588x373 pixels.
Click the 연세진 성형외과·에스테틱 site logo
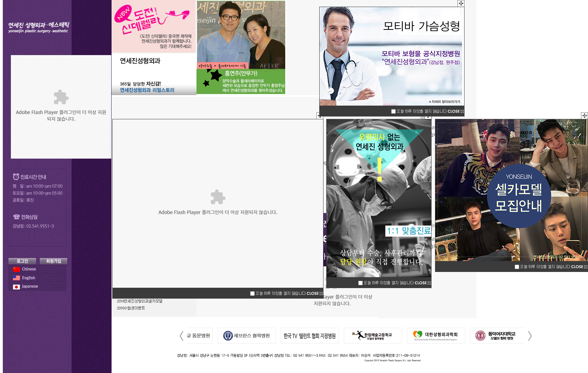[39, 27]
